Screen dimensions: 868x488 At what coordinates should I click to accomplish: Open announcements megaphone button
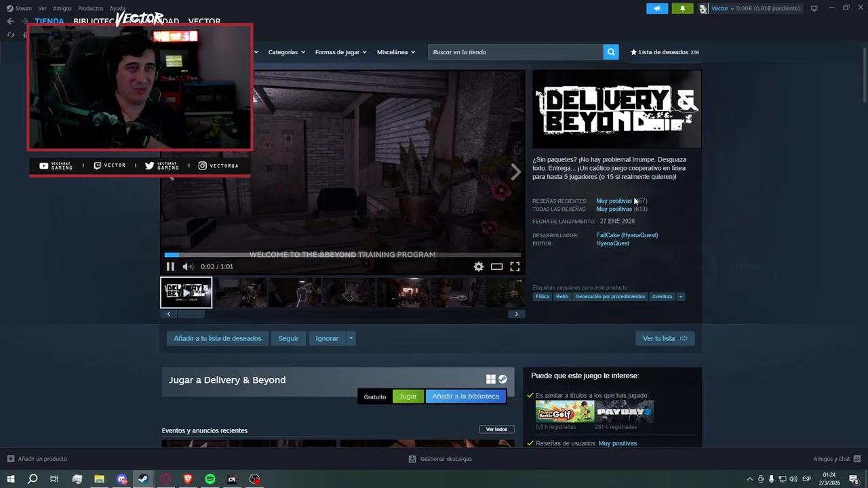[656, 9]
